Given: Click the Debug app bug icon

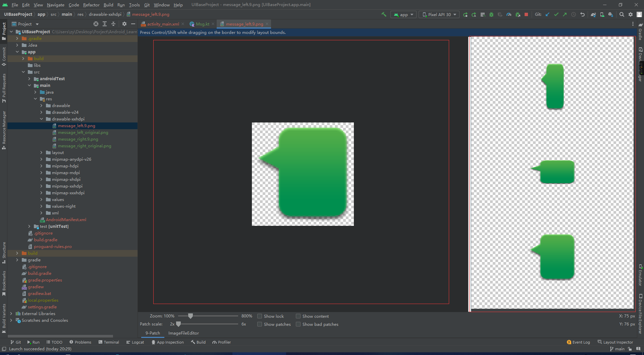Looking at the screenshot, I should pos(491,14).
